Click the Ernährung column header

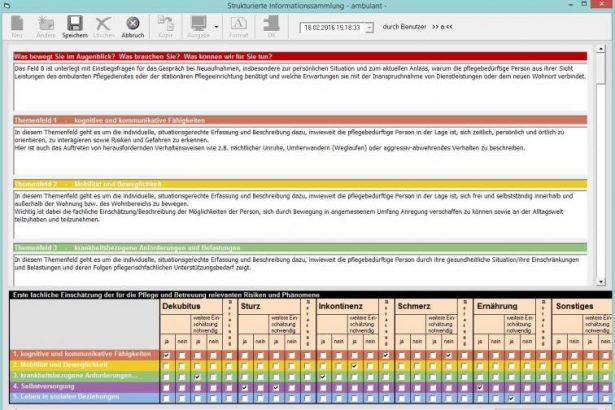click(505, 306)
